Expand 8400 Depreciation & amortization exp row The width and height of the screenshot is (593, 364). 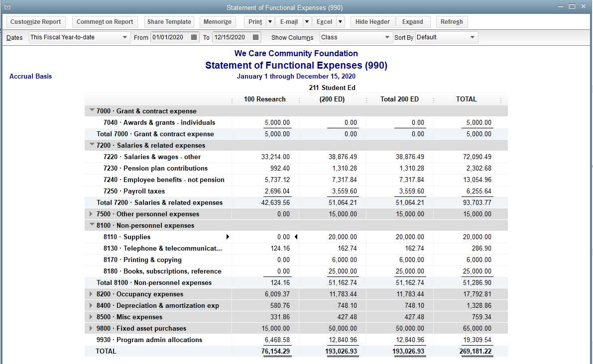[x=91, y=305]
